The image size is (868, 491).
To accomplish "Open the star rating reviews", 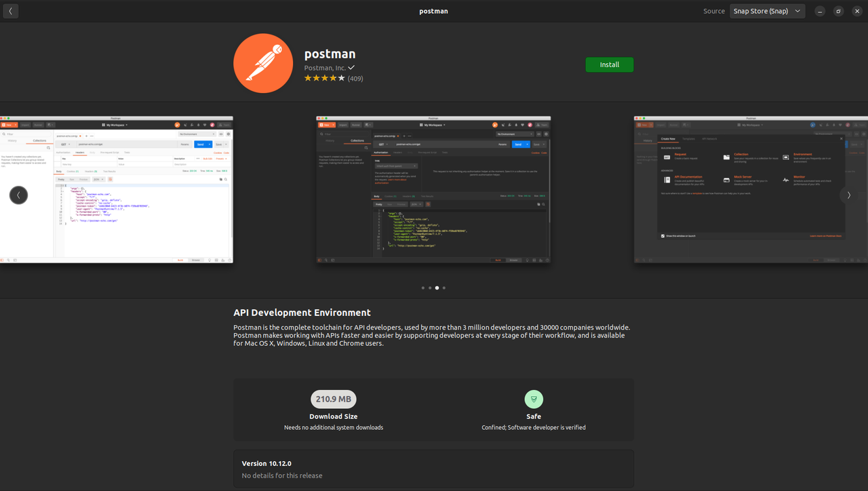I will pos(324,79).
